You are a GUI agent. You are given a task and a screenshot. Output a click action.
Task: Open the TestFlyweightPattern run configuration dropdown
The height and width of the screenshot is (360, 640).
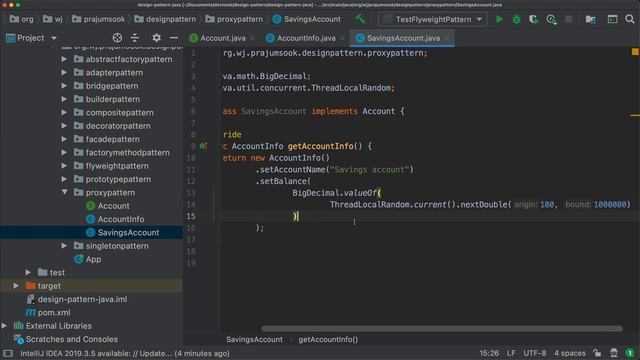point(433,19)
